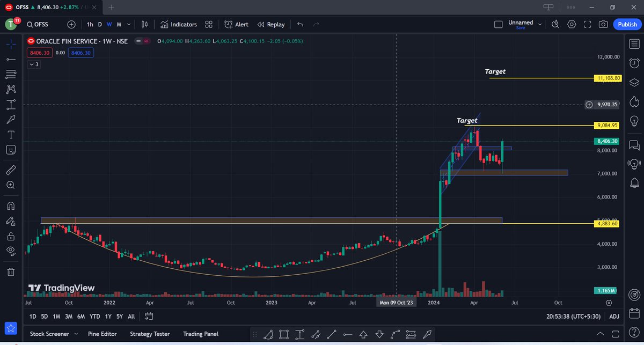The image size is (644, 345).
Task: Expand the Unnamed layout dropdown arrow
Action: point(540,24)
